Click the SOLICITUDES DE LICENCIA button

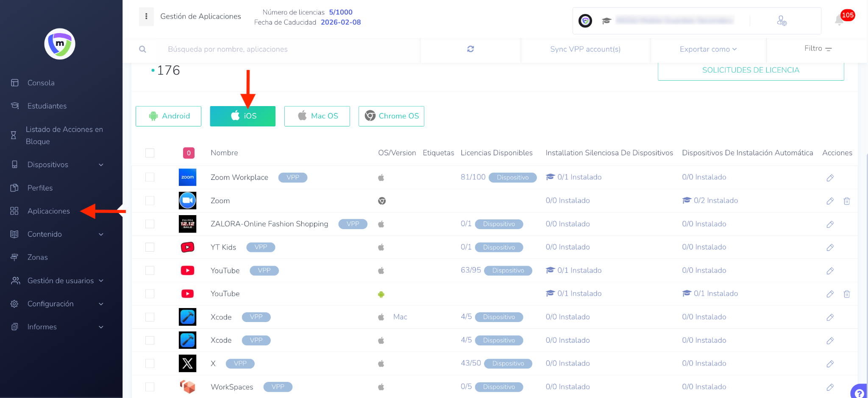(x=751, y=70)
